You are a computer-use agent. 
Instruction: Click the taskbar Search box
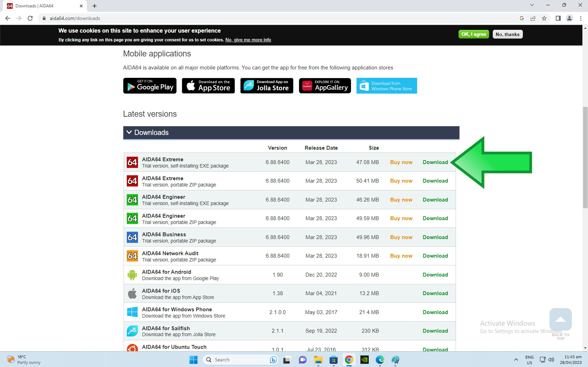(x=240, y=360)
